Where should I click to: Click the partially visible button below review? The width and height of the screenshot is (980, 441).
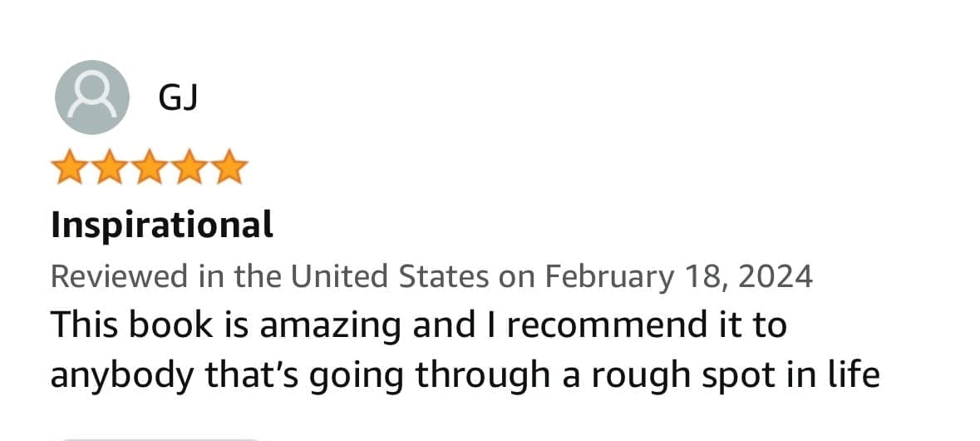pyautogui.click(x=160, y=439)
